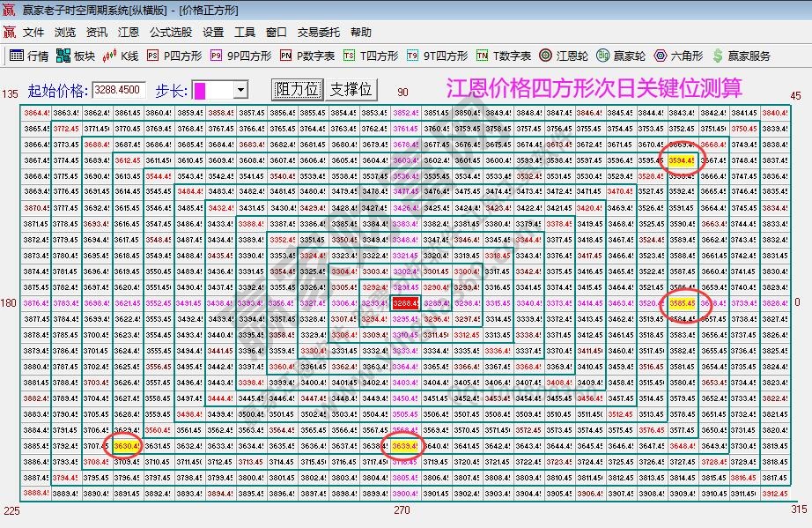The width and height of the screenshot is (812, 528).
Task: Open the 江恩 menu
Action: tap(130, 32)
